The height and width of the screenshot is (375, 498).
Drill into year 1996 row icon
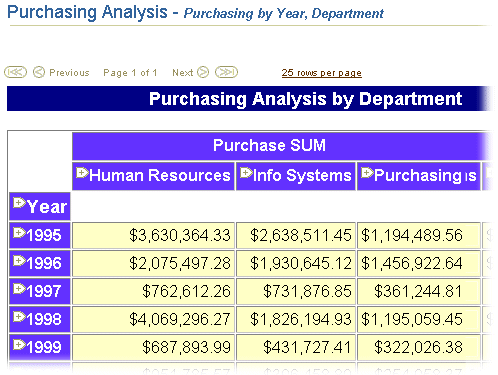(19, 260)
